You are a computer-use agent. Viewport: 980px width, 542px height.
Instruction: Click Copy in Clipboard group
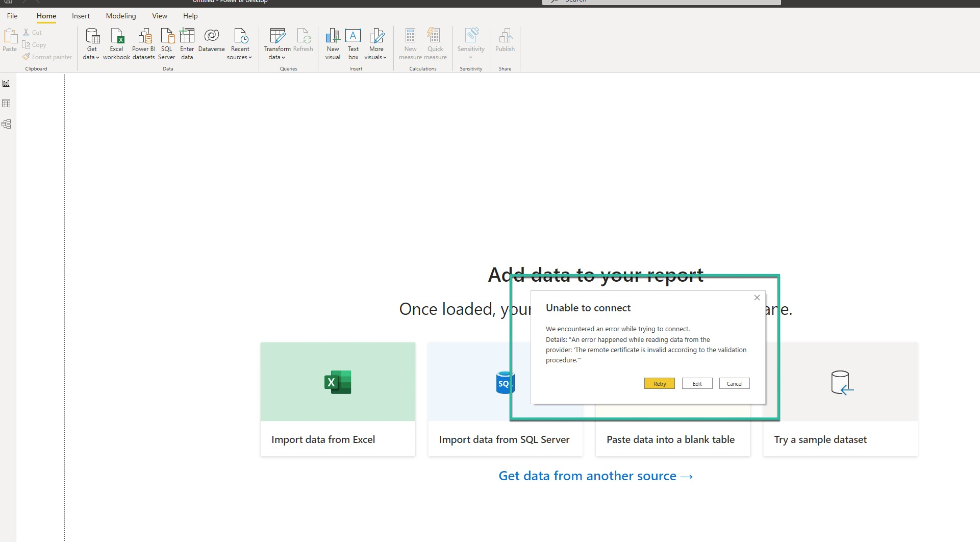point(34,45)
